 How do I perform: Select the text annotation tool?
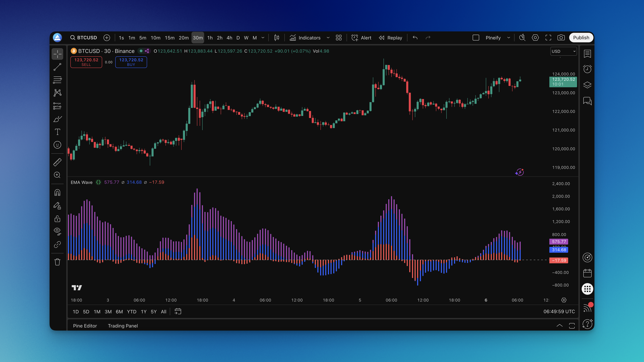pos(57,132)
